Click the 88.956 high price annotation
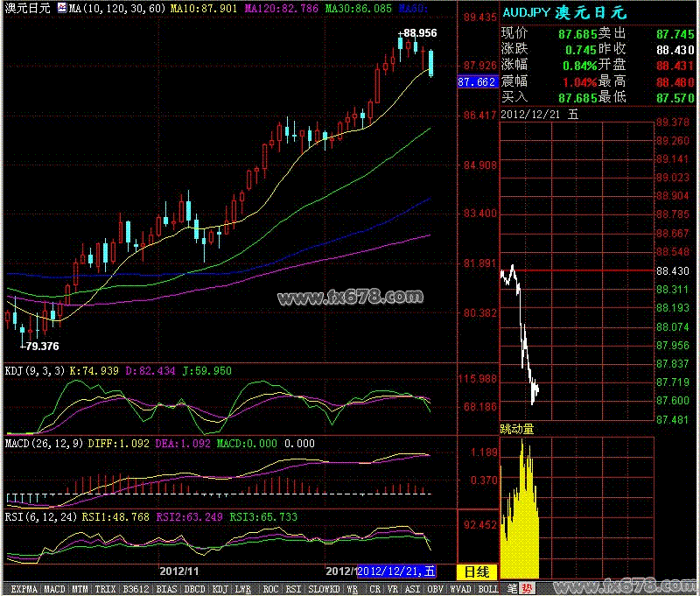The width and height of the screenshot is (700, 596). pyautogui.click(x=420, y=33)
